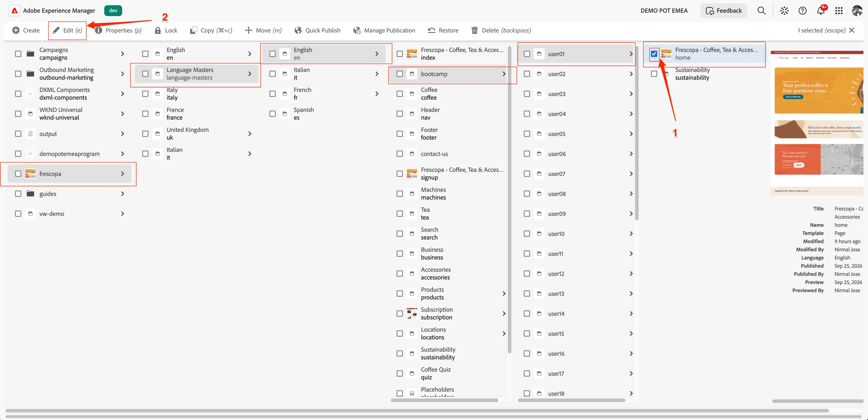Tick the Coffee Quiz checkbox

click(x=400, y=373)
